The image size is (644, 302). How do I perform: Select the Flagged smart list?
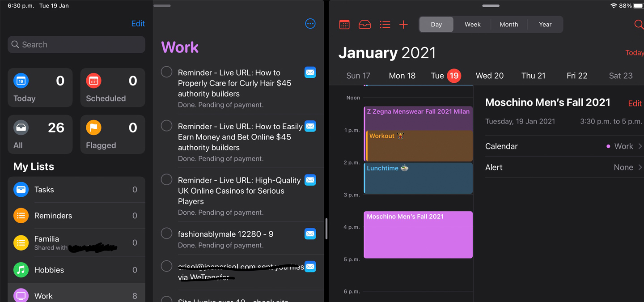pyautogui.click(x=112, y=134)
